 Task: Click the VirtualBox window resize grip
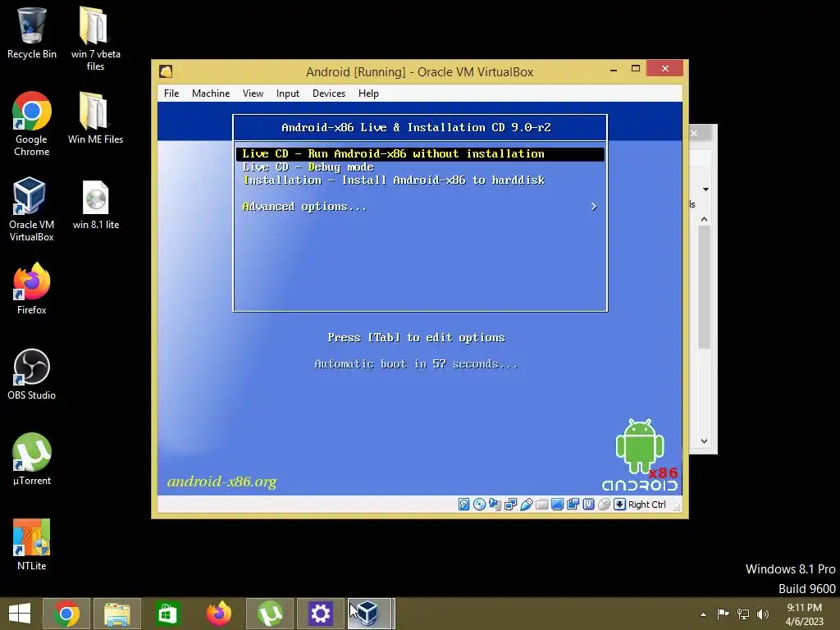click(x=677, y=506)
